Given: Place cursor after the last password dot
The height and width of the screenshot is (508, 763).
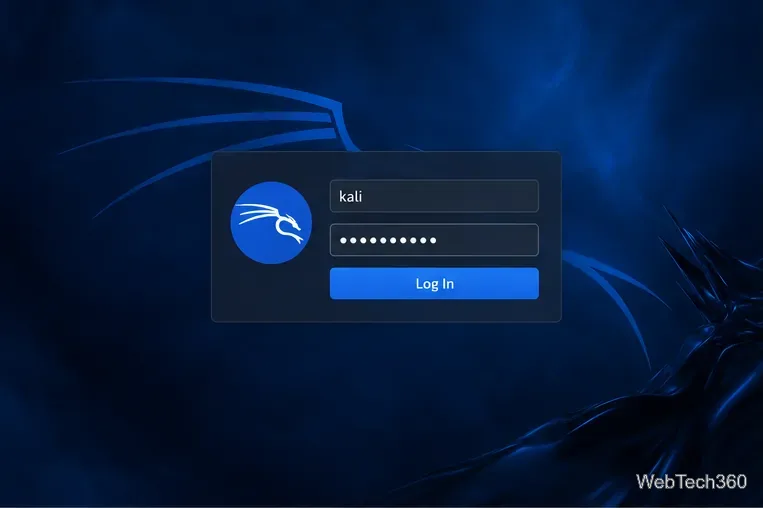Looking at the screenshot, I should (x=437, y=240).
